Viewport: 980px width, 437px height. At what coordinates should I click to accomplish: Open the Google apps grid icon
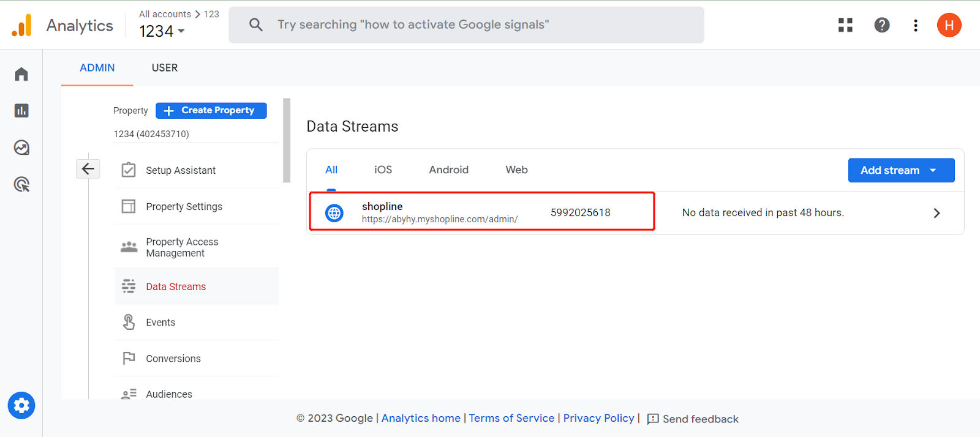pyautogui.click(x=845, y=25)
